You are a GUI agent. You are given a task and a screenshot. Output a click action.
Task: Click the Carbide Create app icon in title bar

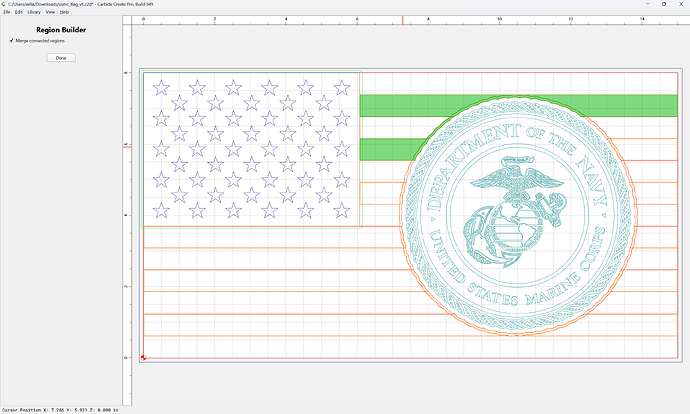(4, 4)
